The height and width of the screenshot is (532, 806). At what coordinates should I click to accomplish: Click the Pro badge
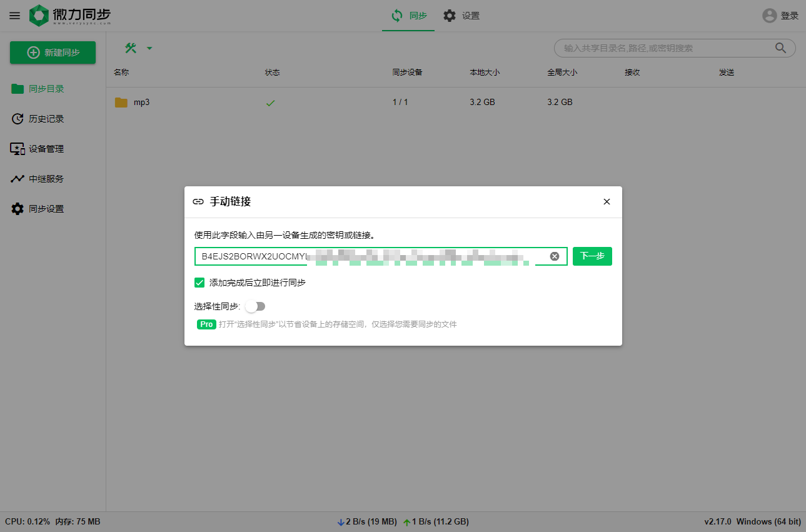point(206,324)
